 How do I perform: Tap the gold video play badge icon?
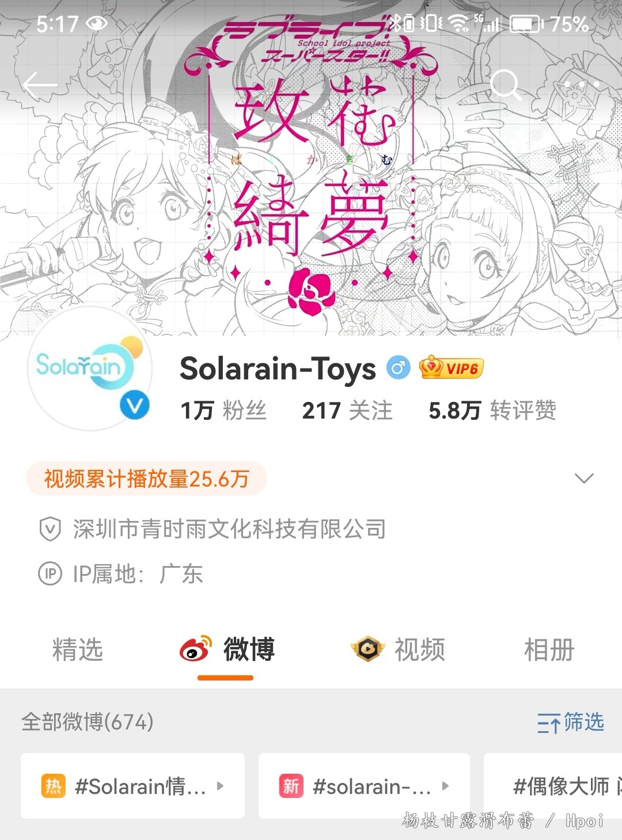coord(367,649)
